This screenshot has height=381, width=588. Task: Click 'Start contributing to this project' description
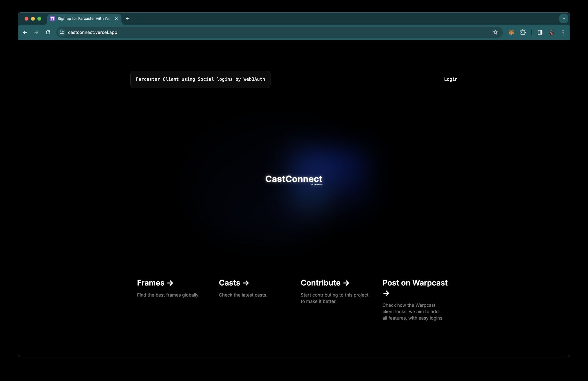335,298
